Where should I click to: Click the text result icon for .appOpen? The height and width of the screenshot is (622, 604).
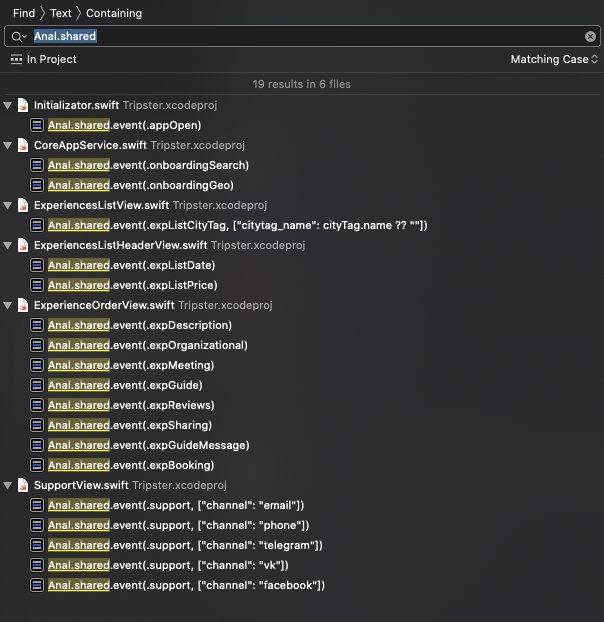(37, 125)
